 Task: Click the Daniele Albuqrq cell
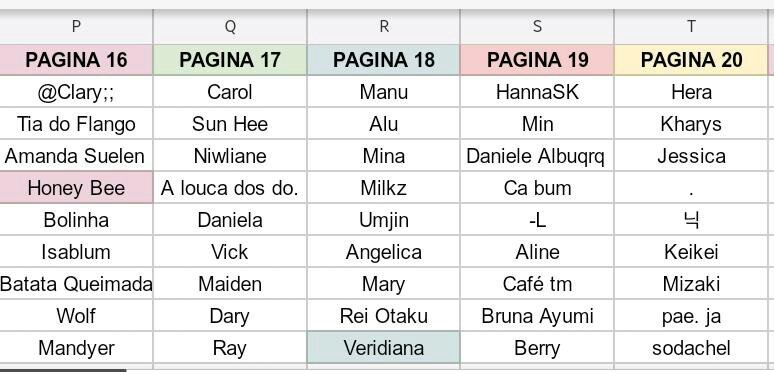tap(537, 156)
